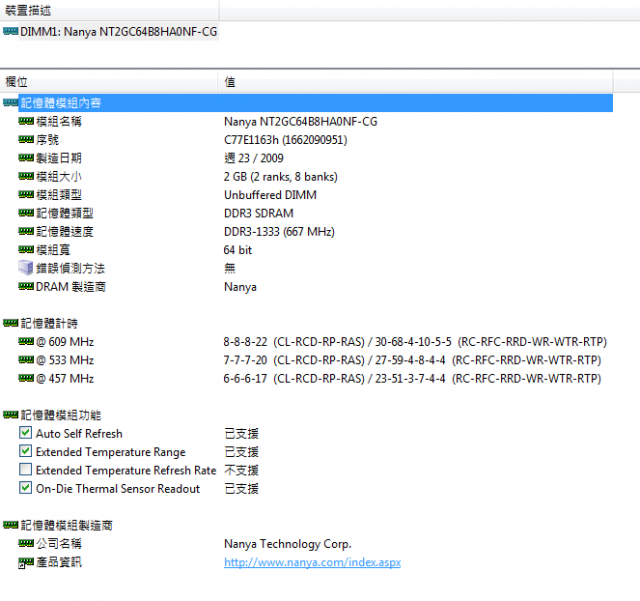Select the @ 533 MHz label
The width and height of the screenshot is (640, 601).
[x=65, y=360]
